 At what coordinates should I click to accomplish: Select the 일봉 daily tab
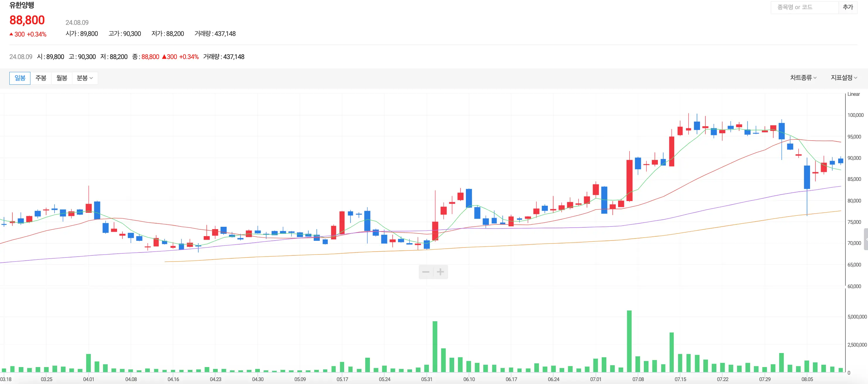coord(20,78)
